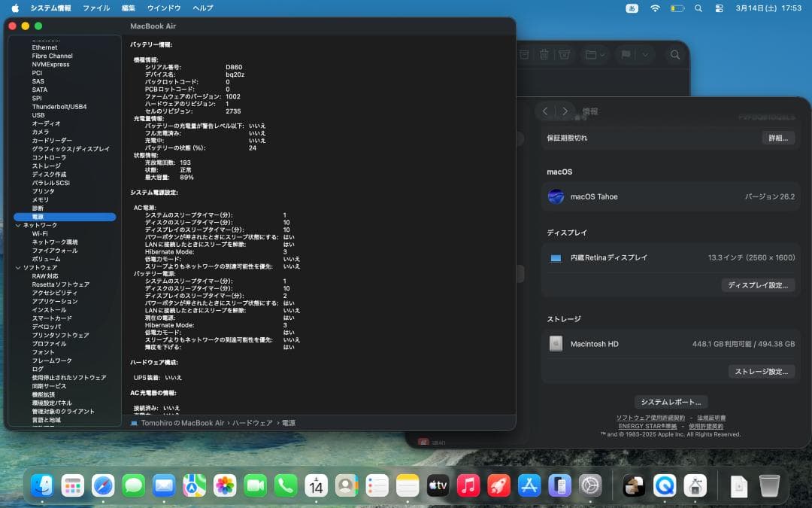Select ストレージ in hardware sidebar
Image resolution: width=812 pixels, height=508 pixels.
[x=47, y=166]
